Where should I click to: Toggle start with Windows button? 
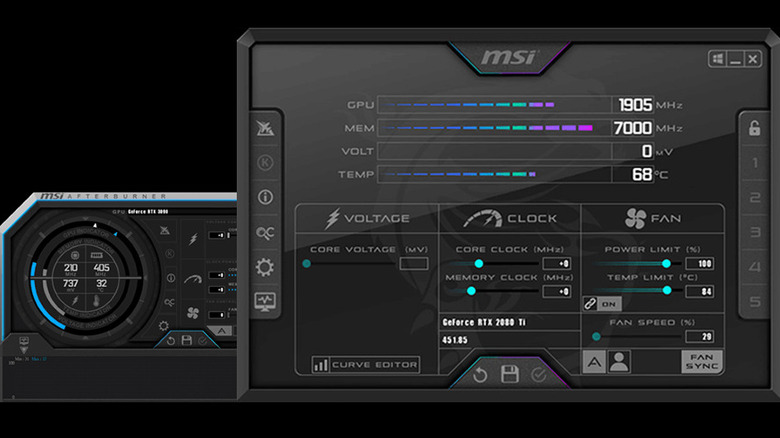pos(717,59)
